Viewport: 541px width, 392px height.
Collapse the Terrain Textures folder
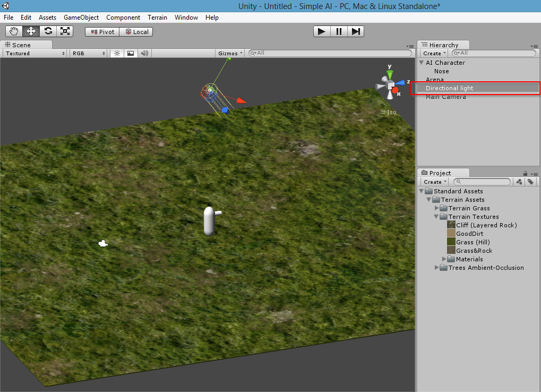(x=436, y=217)
